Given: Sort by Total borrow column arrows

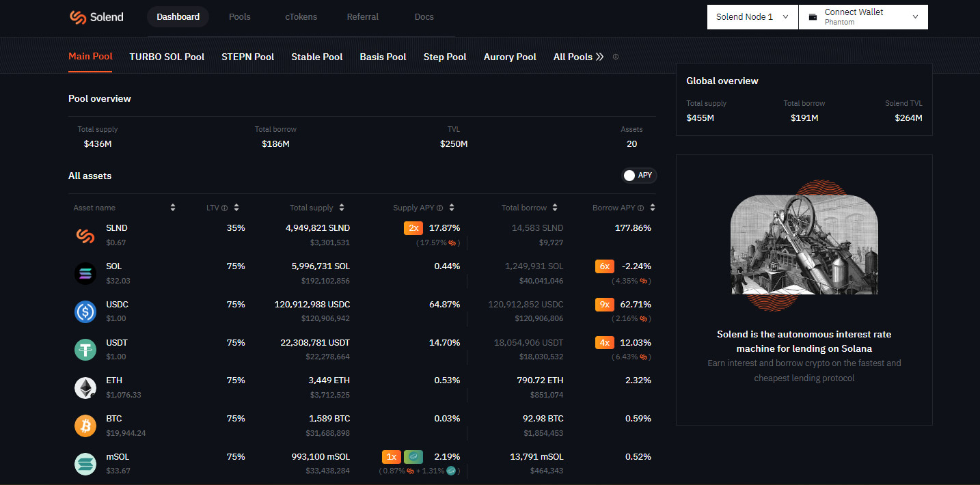Looking at the screenshot, I should coord(555,208).
